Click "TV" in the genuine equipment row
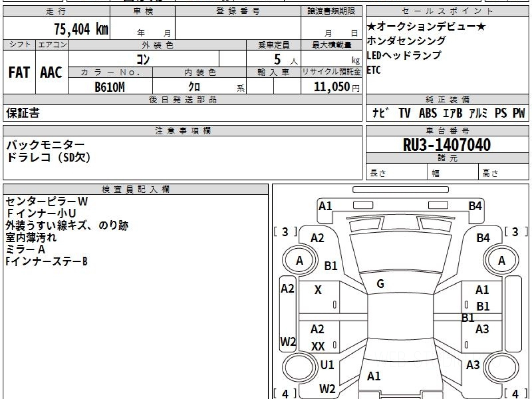 pyautogui.click(x=404, y=113)
